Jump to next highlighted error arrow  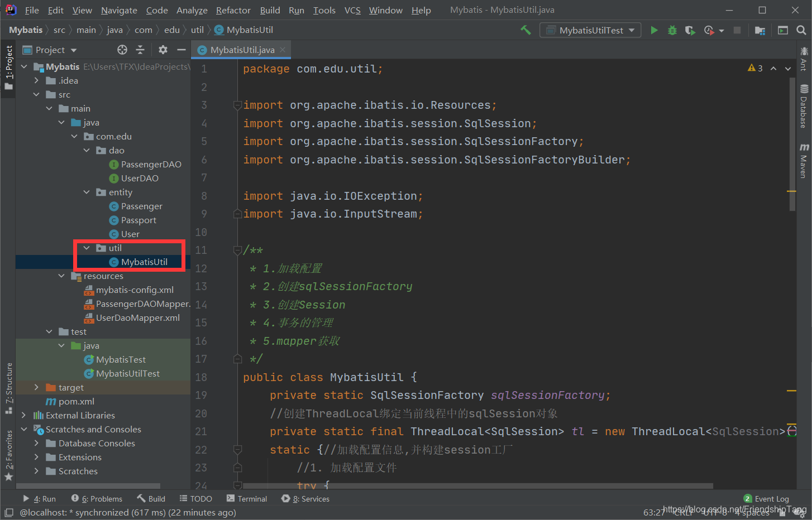[x=788, y=68]
